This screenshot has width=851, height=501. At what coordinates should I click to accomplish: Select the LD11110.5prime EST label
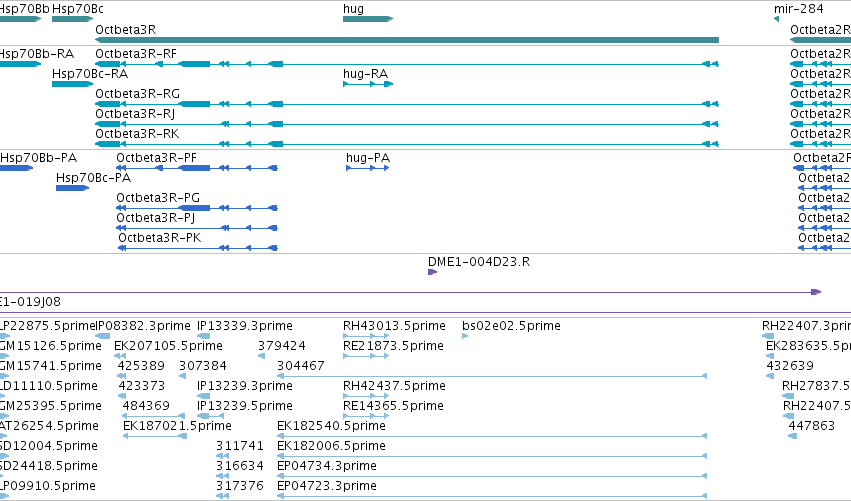[x=49, y=386]
